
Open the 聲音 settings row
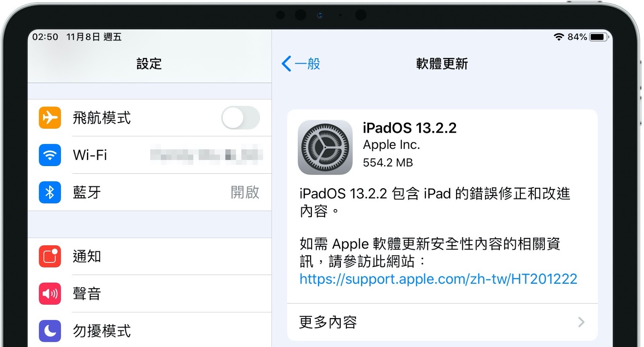pos(150,294)
